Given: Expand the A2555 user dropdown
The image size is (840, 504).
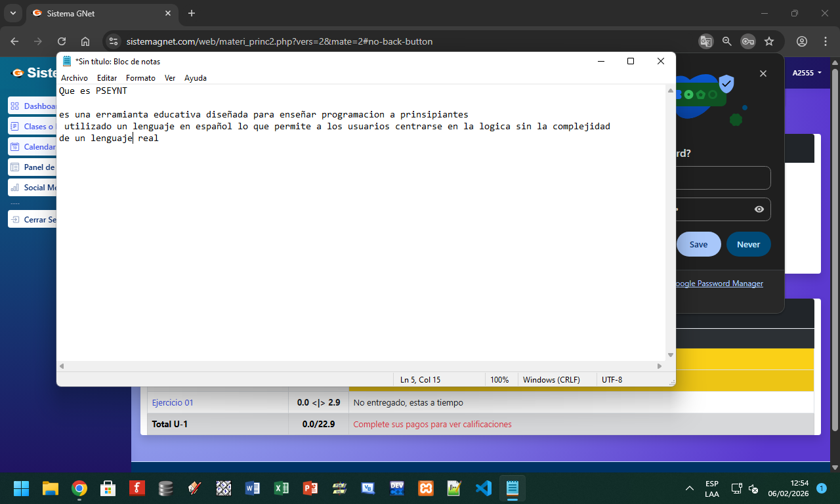Looking at the screenshot, I should [x=807, y=73].
